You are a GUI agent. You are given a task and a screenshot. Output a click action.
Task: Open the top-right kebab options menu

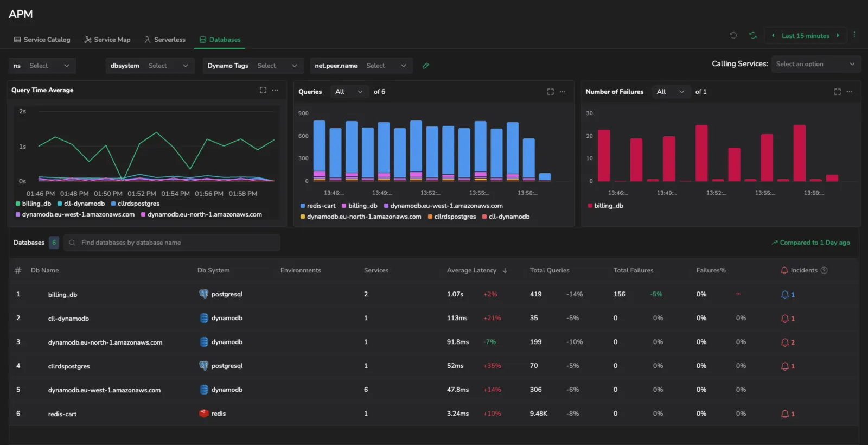point(854,35)
